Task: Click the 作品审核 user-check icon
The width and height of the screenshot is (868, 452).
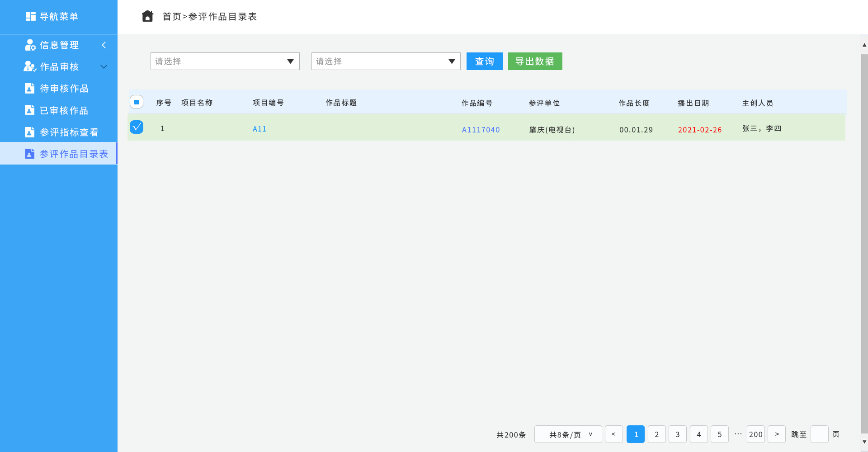Action: pyautogui.click(x=30, y=67)
